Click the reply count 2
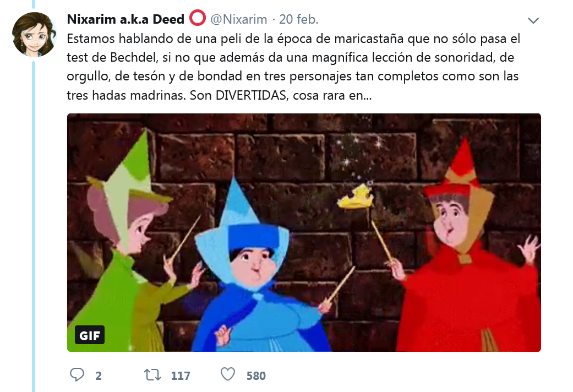Screen dimensions: 573x392 [99, 375]
